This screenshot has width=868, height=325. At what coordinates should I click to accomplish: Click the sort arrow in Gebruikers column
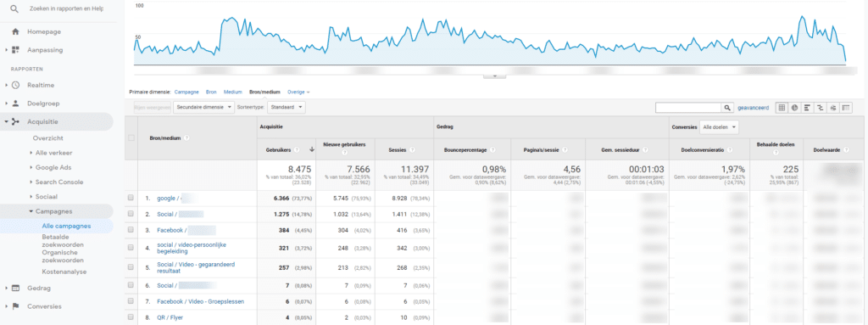pos(312,149)
